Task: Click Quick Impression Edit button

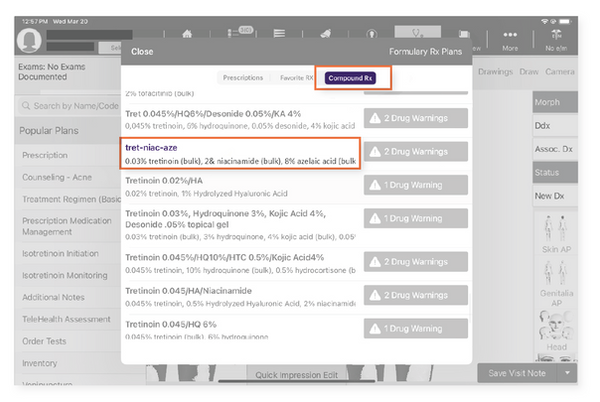Action: click(x=297, y=375)
